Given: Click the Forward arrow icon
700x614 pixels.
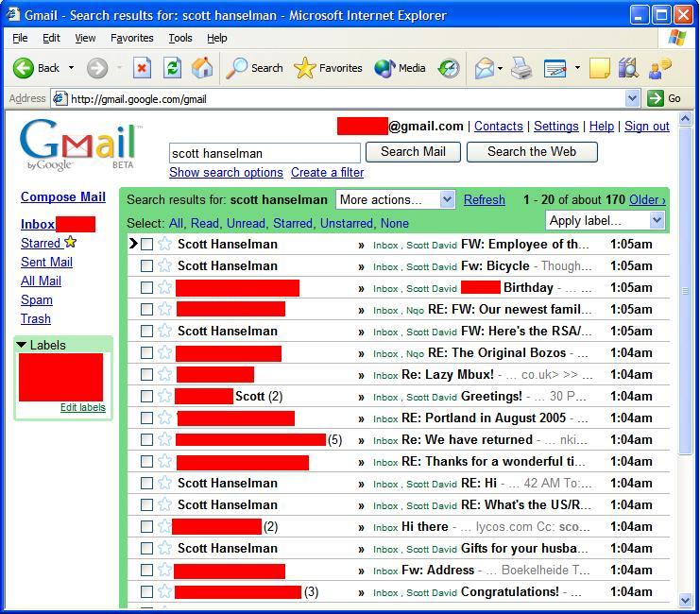Looking at the screenshot, I should [97, 68].
